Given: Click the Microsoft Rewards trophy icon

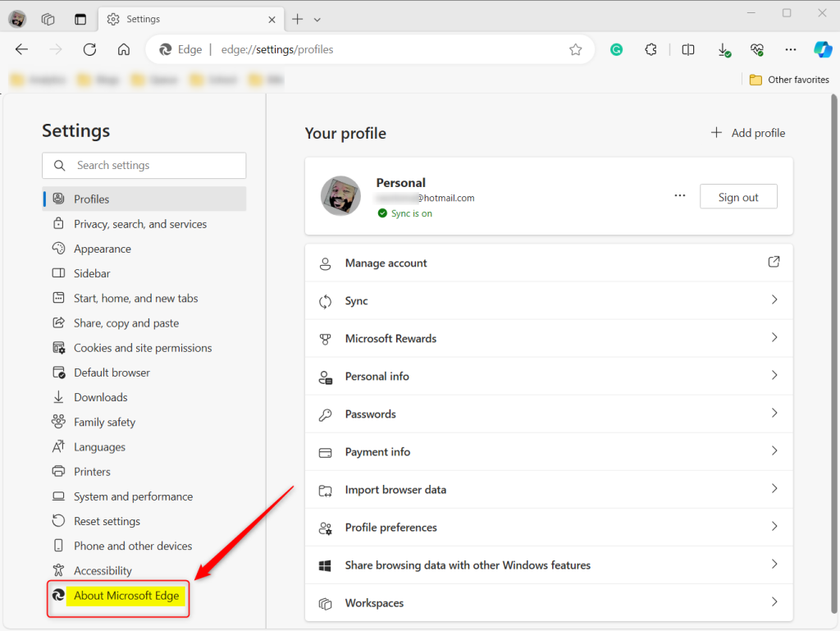Looking at the screenshot, I should (x=325, y=339).
